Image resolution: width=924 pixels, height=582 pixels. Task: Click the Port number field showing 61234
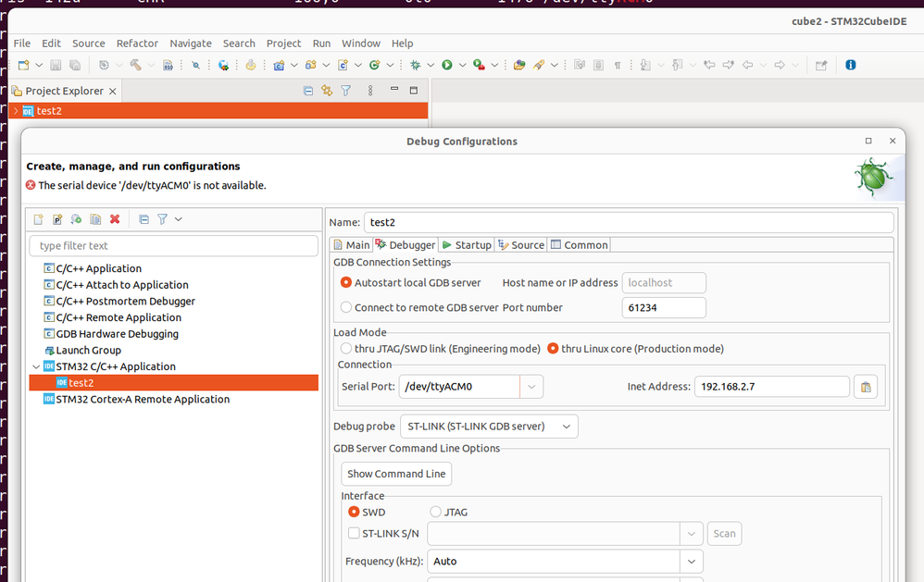tap(664, 307)
